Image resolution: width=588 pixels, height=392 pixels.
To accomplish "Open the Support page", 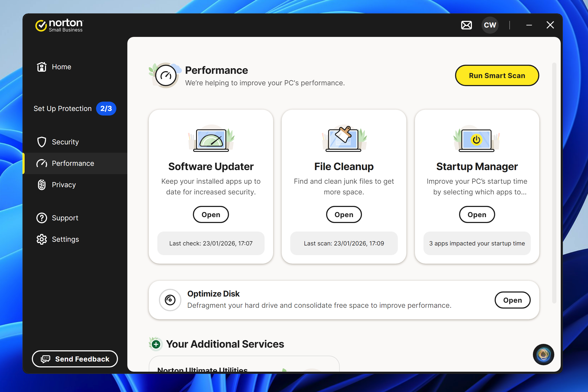I will coord(65,218).
